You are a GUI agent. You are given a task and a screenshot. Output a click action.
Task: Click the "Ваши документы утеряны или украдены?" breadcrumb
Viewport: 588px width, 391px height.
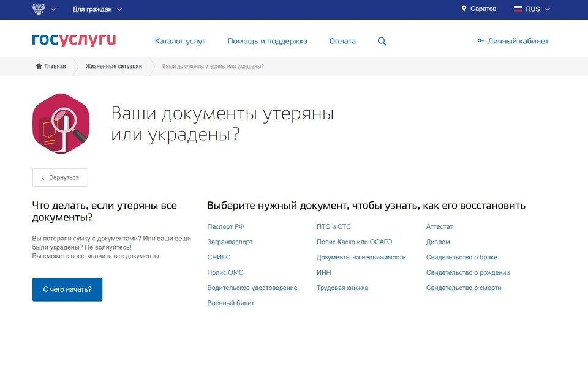coord(213,66)
